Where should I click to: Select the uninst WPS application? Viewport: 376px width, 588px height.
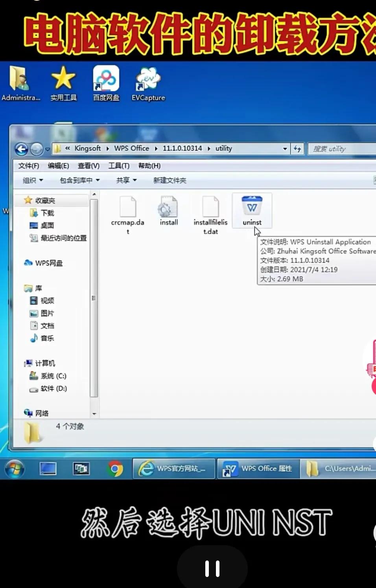tap(252, 211)
